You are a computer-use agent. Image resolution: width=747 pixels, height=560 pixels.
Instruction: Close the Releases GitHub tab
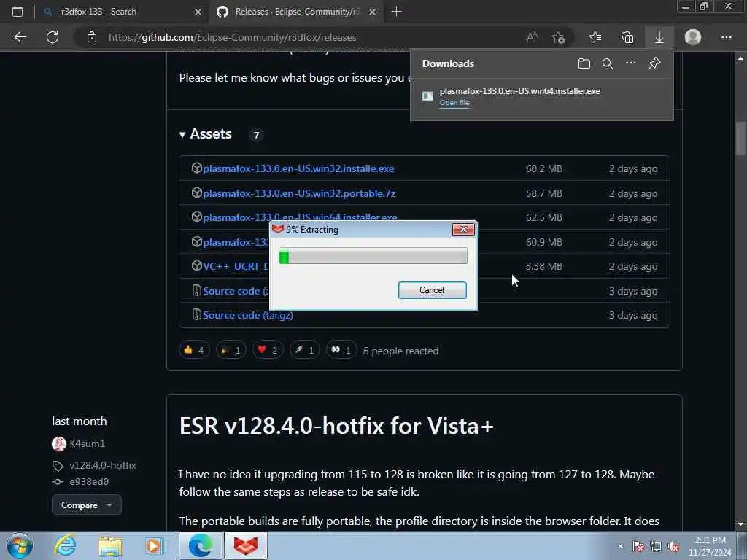[x=373, y=12]
